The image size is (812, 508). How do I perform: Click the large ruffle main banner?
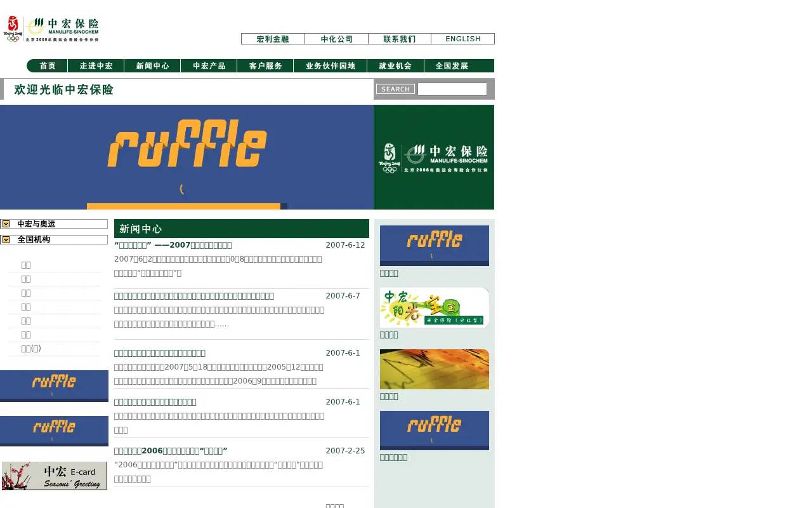click(x=187, y=157)
